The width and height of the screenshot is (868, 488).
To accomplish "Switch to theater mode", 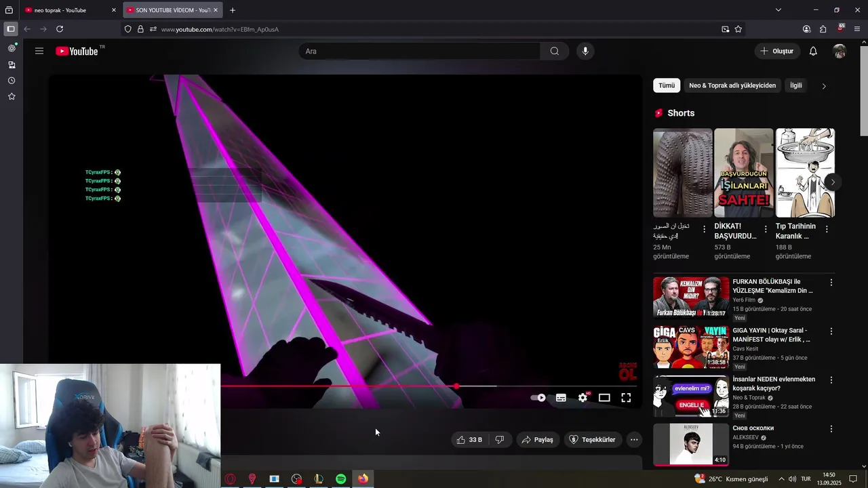I will click(604, 398).
